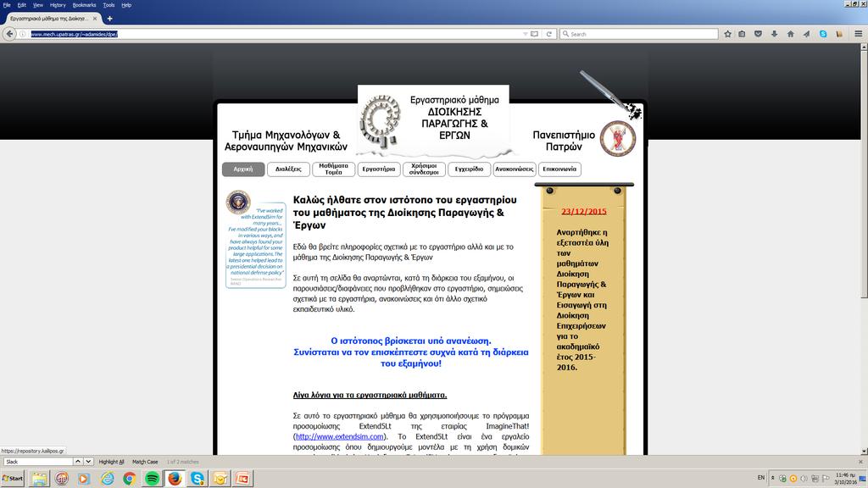Screen dimensions: 868x488
Task: Toggle Highlight All in find bar
Action: (x=111, y=462)
